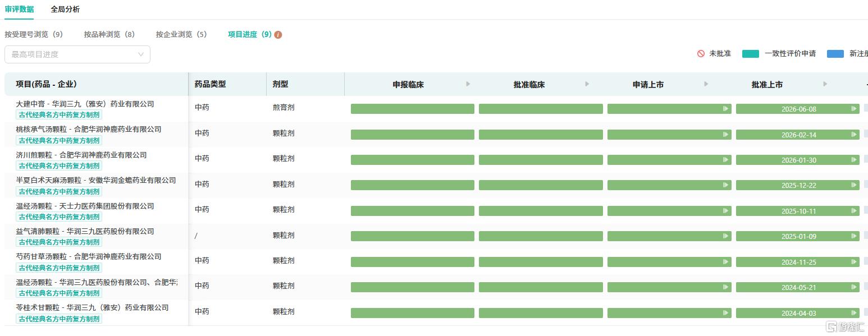This screenshot has width=868, height=336.
Task: Open 桃核承气汤颗粒 - 合肥华润神鹿 project link
Action: click(89, 129)
